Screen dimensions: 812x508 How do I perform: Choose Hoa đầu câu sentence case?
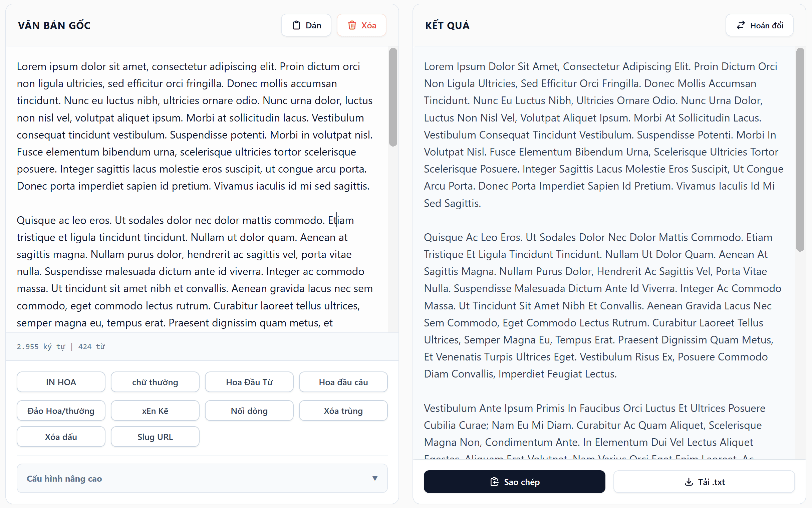(343, 382)
